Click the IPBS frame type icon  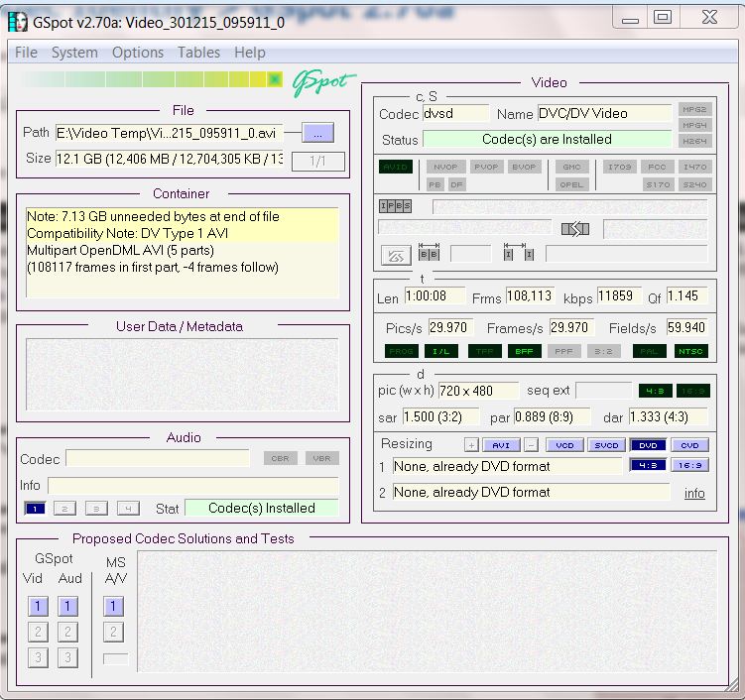tap(395, 206)
